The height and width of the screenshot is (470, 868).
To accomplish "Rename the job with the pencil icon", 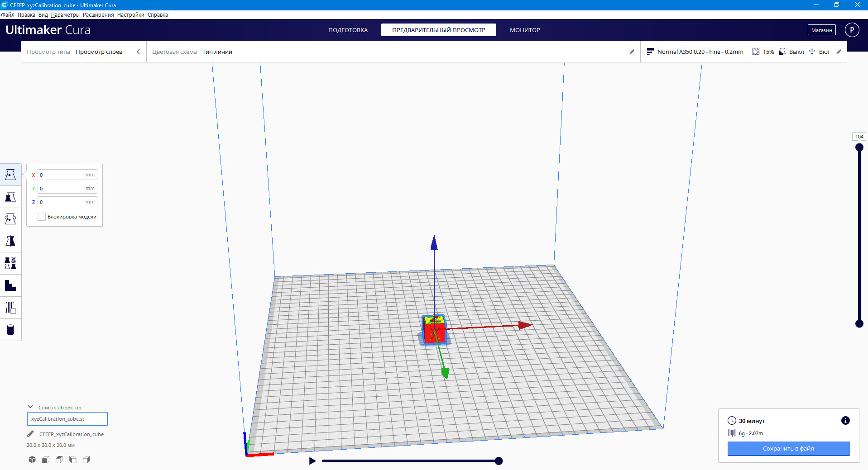I will [x=30, y=434].
